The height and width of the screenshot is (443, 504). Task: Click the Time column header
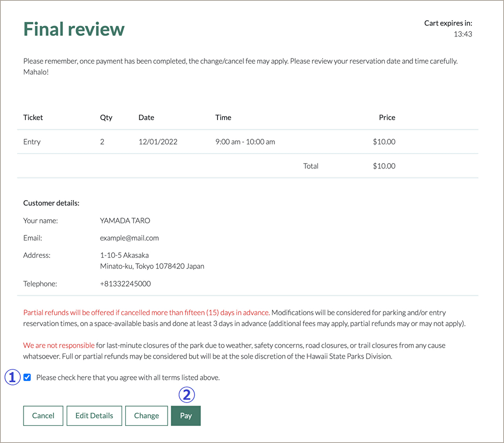[x=223, y=117]
